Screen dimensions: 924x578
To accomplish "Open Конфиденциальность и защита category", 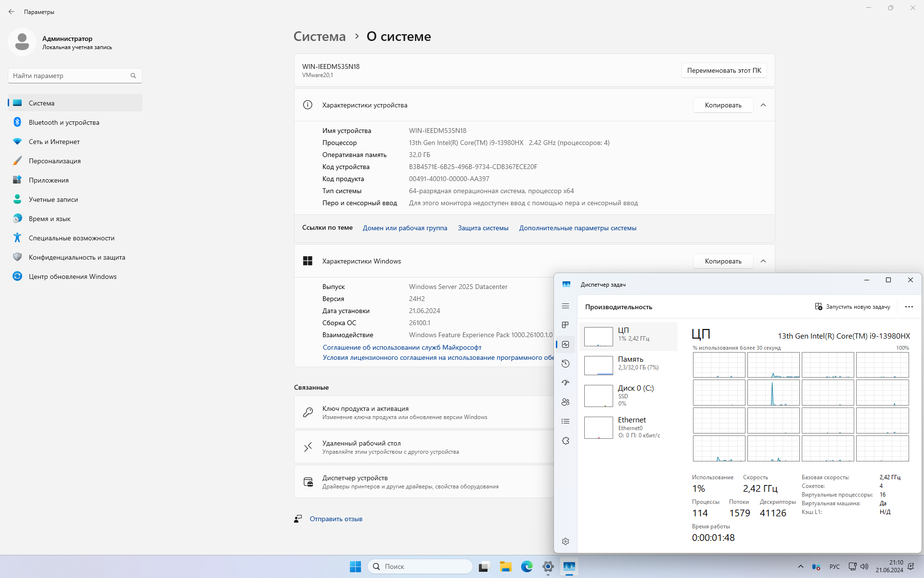I will tap(75, 257).
